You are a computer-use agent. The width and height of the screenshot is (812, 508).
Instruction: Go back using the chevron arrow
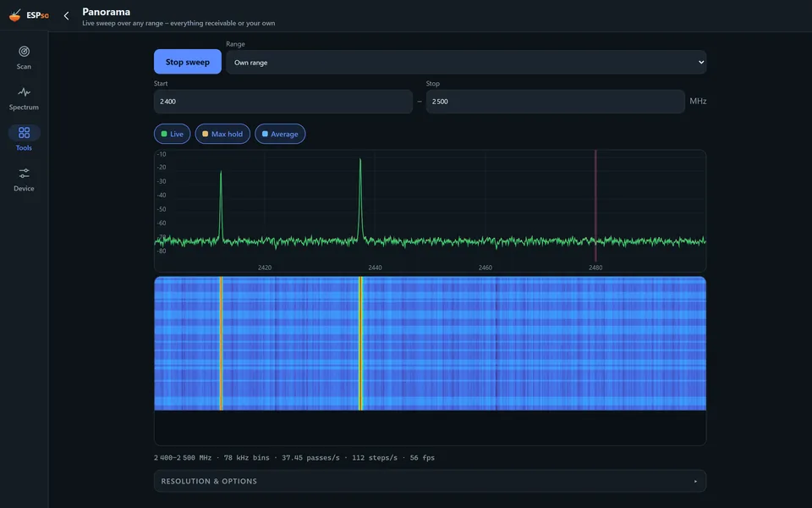coord(66,15)
